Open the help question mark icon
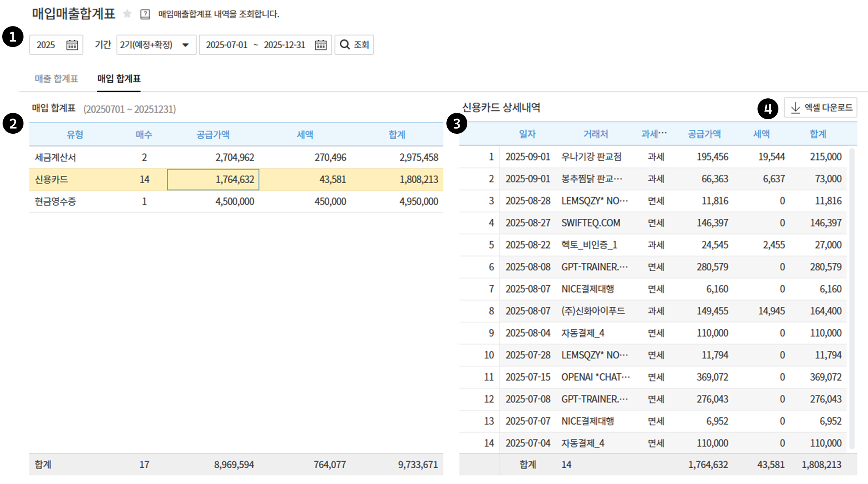868x484 pixels. pos(145,14)
